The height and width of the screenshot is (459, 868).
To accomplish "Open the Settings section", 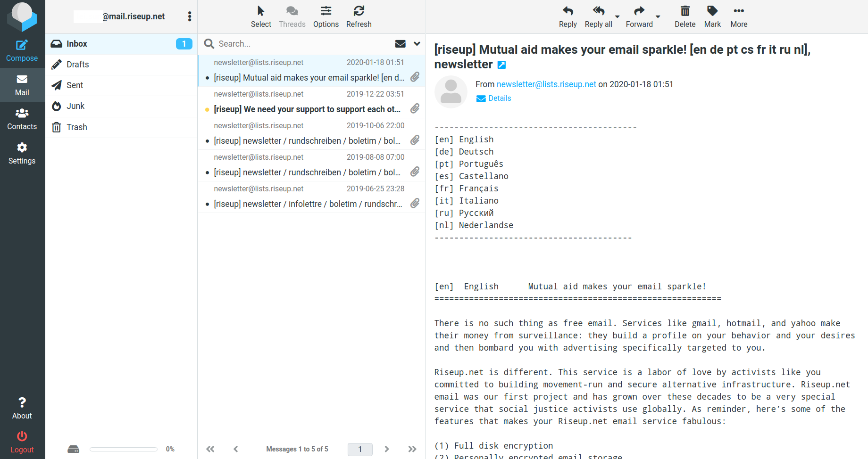I will [x=22, y=154].
